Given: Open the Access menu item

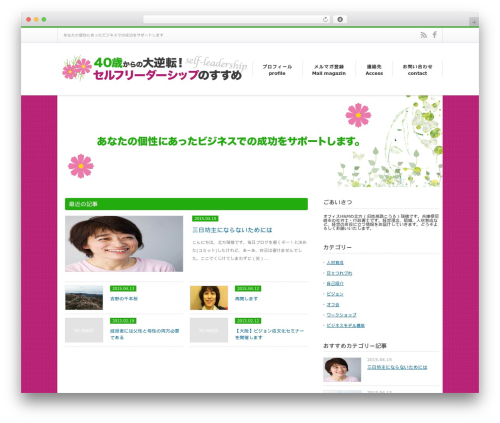Looking at the screenshot, I should [x=374, y=70].
